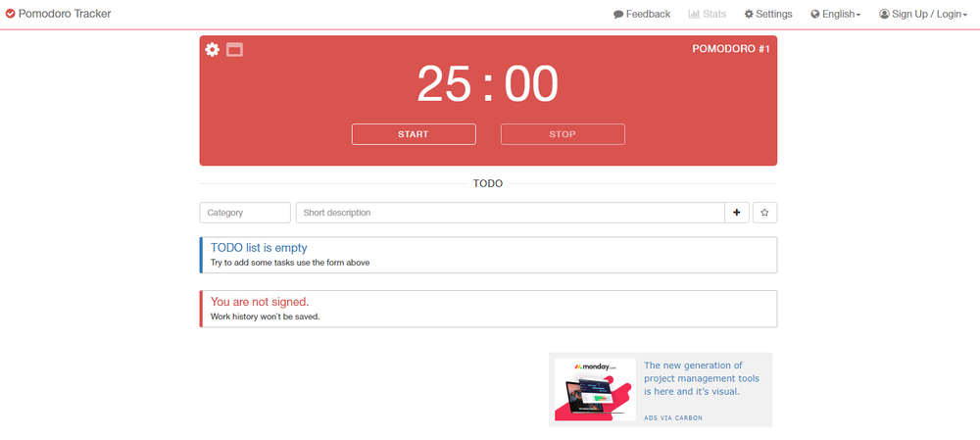
Task: Click the Feedback speech bubble icon
Action: point(618,15)
